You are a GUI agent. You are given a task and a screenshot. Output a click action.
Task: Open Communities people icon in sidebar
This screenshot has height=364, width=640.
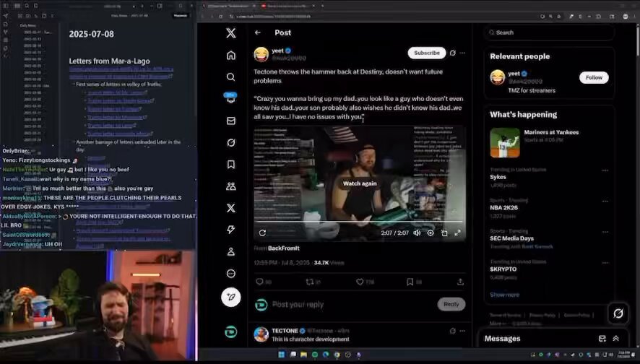point(231,186)
